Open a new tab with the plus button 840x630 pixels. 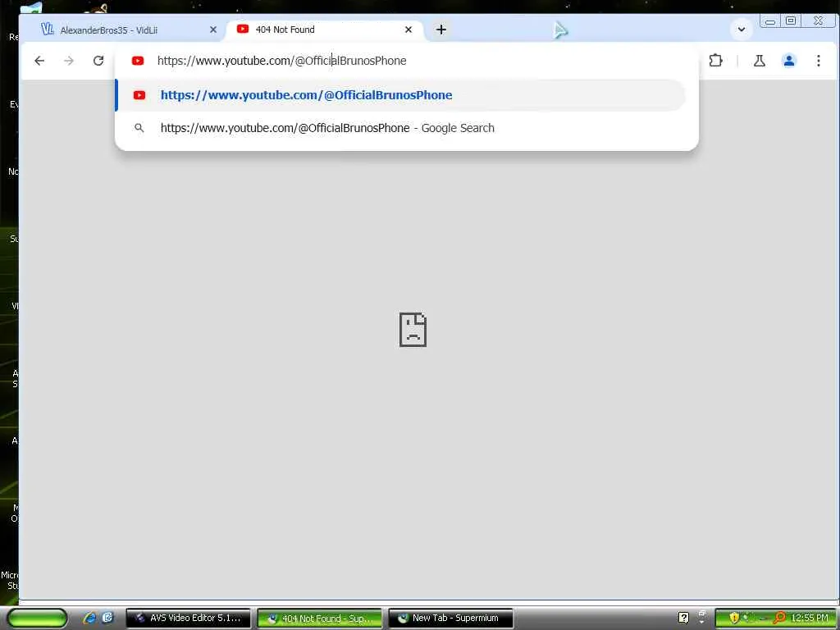click(x=441, y=30)
